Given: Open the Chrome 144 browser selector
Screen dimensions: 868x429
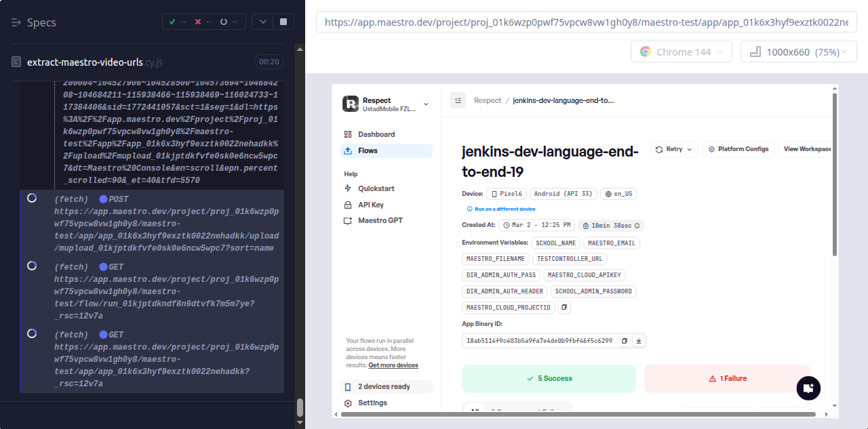Looking at the screenshot, I should point(681,52).
